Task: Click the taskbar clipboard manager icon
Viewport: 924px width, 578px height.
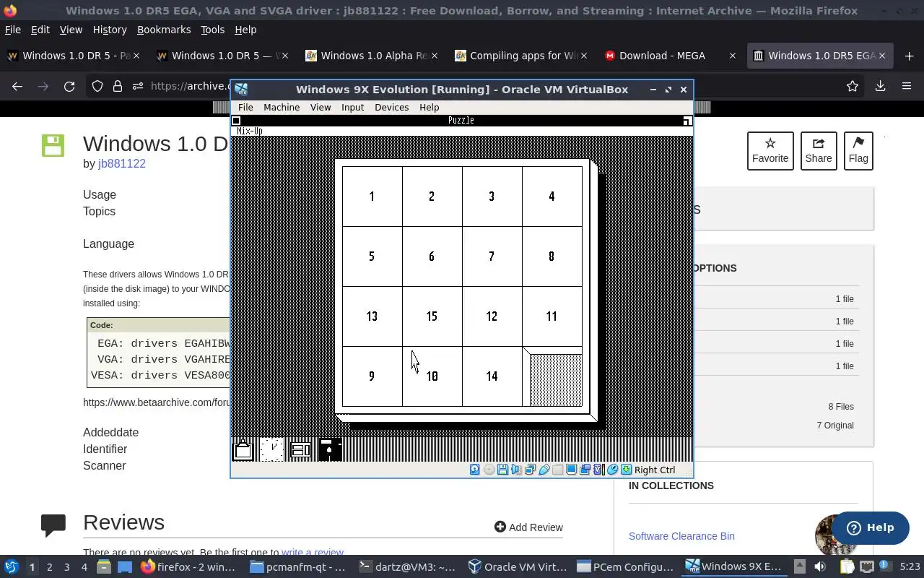Action: [847, 566]
